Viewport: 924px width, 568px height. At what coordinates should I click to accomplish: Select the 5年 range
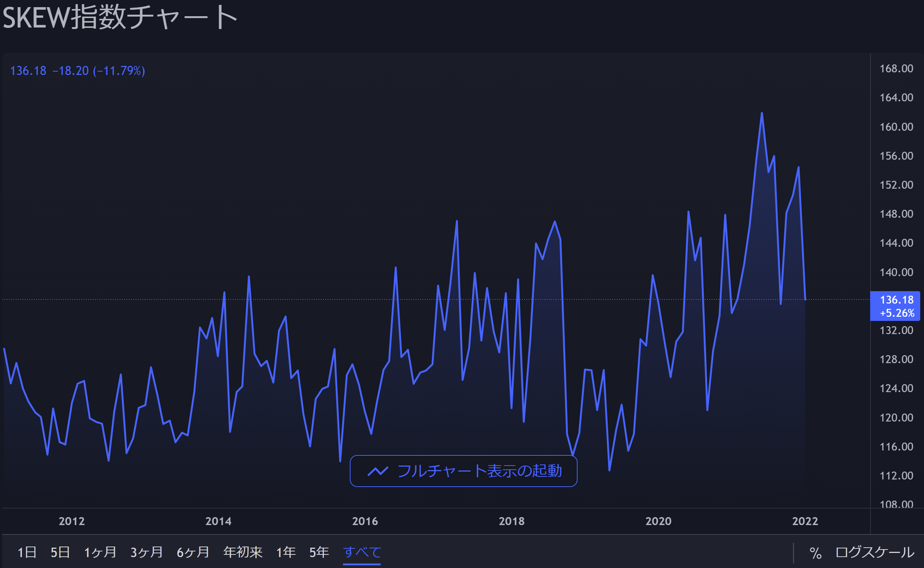(319, 552)
